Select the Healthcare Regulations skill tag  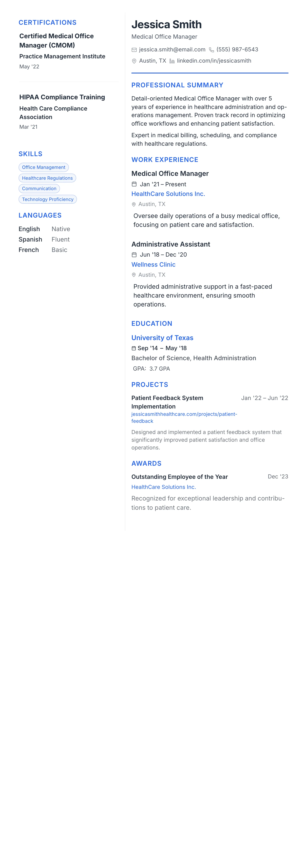pos(47,178)
